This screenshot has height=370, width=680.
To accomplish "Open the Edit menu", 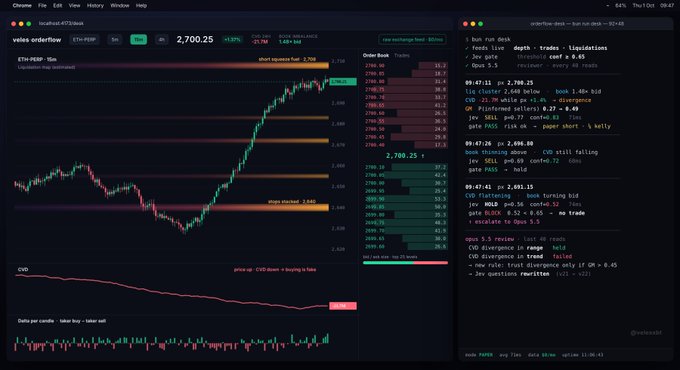I will [58, 6].
